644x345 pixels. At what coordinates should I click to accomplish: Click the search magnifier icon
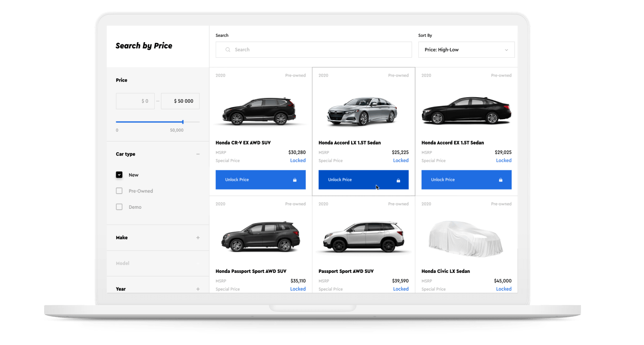click(x=228, y=49)
